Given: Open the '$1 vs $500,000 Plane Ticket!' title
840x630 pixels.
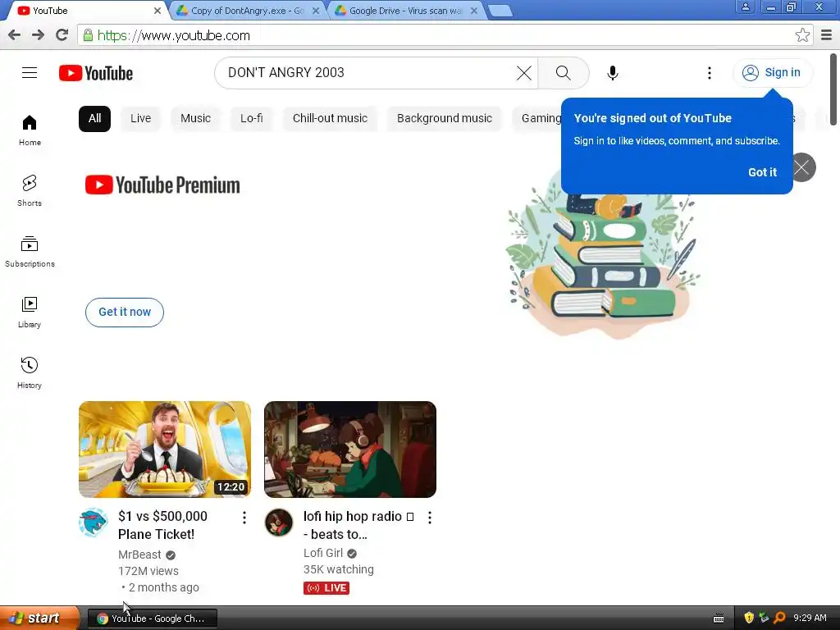Looking at the screenshot, I should click(163, 525).
